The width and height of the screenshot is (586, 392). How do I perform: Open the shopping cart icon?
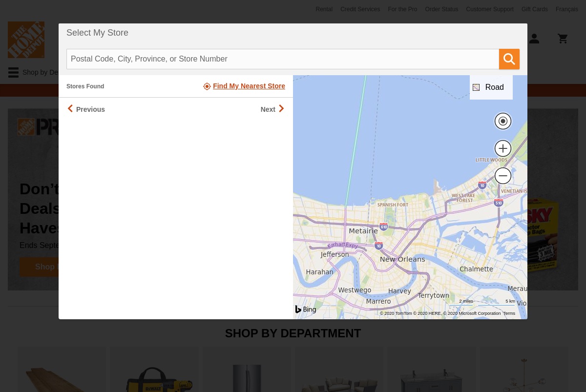[563, 39]
